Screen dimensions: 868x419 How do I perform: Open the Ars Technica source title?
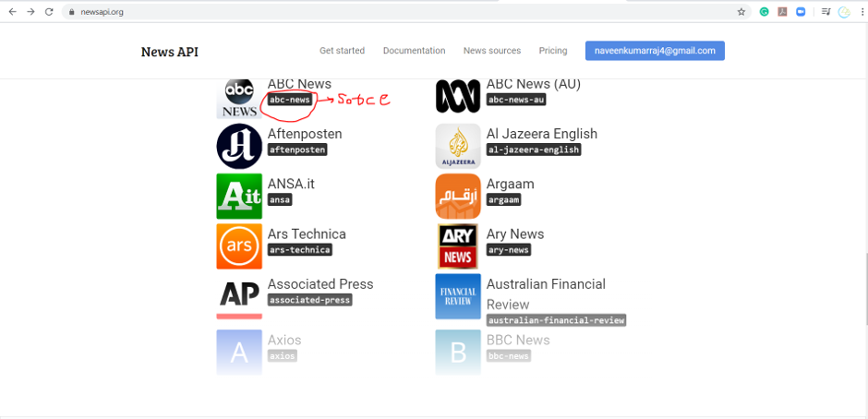307,234
